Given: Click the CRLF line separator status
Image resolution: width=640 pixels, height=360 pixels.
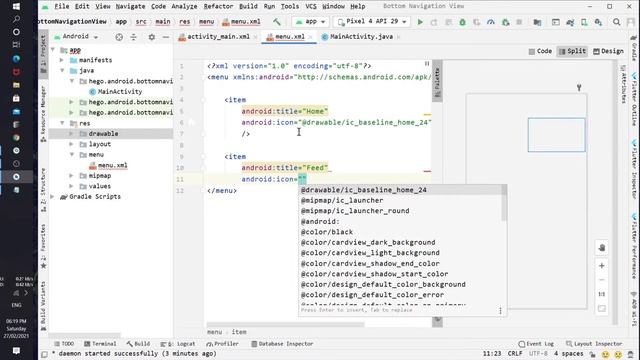Looking at the screenshot, I should click(x=515, y=353).
